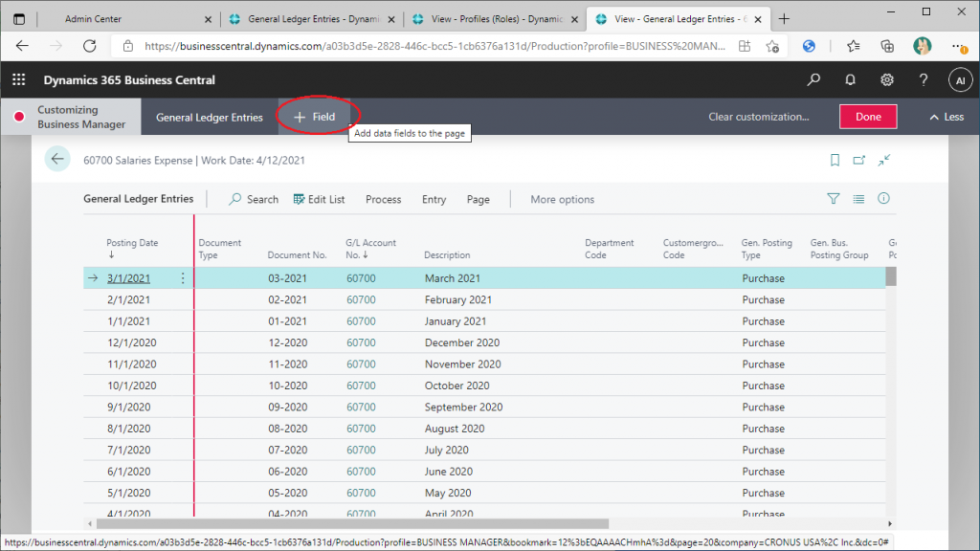Click Edit List action

(319, 199)
